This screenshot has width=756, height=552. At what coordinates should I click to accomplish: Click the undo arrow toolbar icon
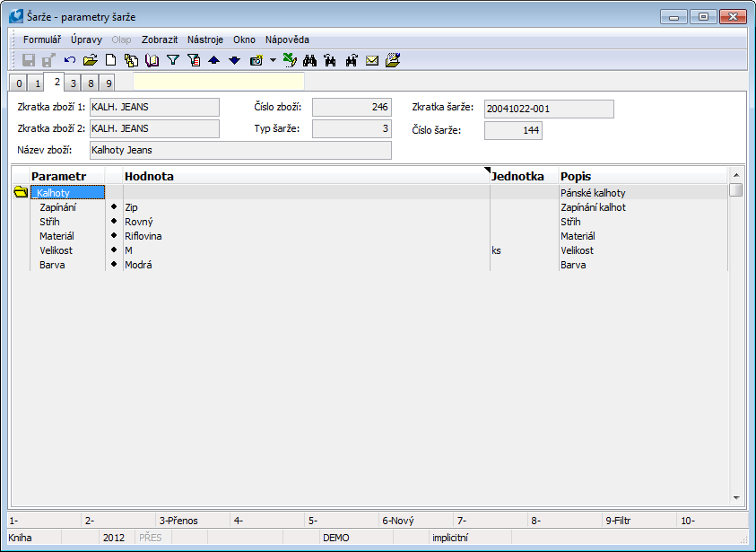pyautogui.click(x=70, y=61)
